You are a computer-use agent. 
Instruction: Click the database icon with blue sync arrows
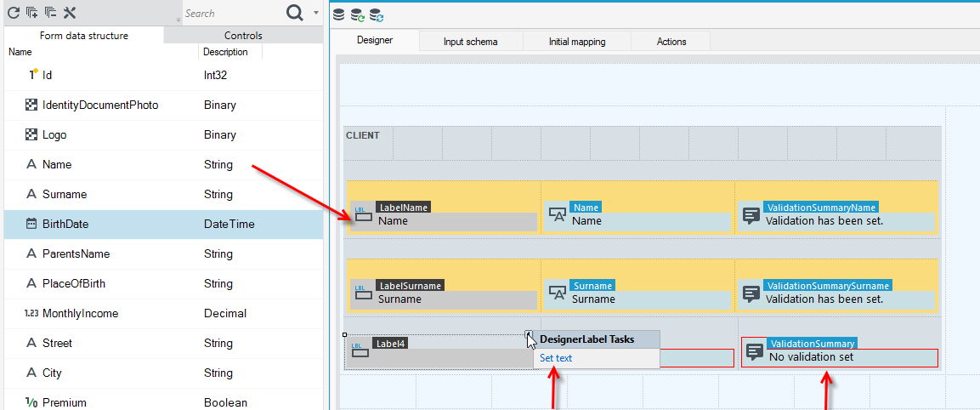pyautogui.click(x=377, y=15)
